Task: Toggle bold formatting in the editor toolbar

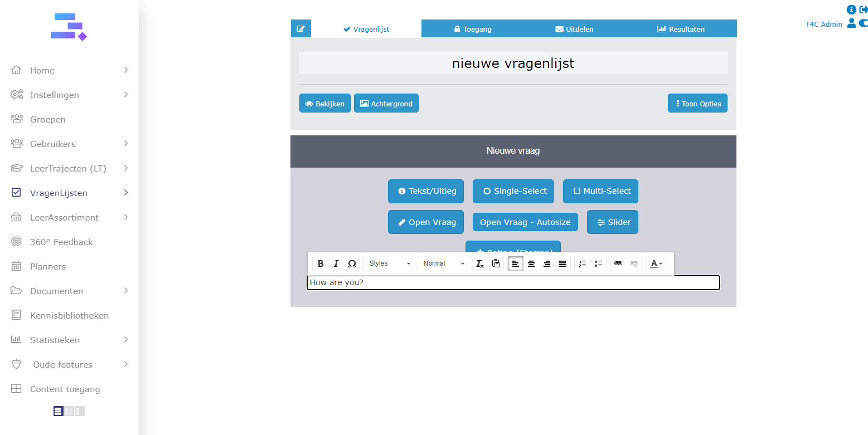Action: (321, 263)
